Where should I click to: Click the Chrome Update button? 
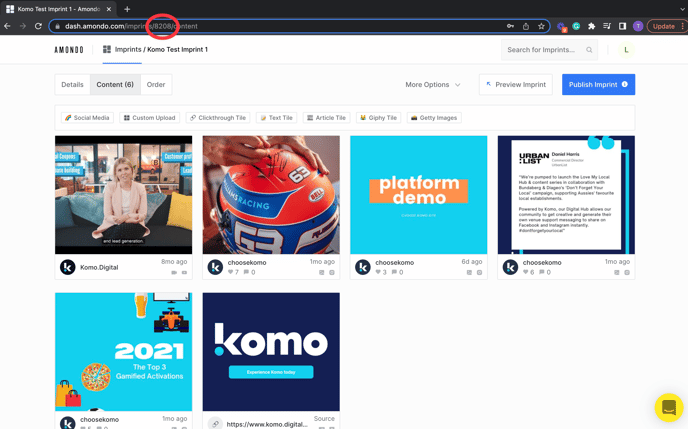coord(665,26)
